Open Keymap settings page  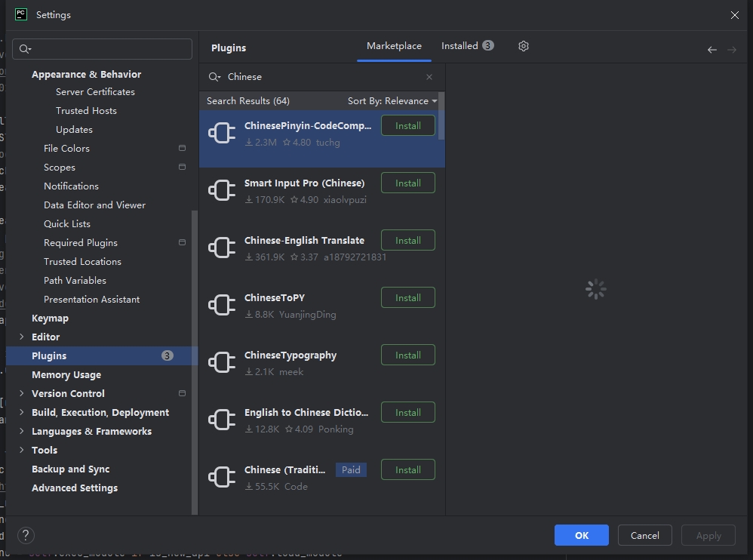50,318
